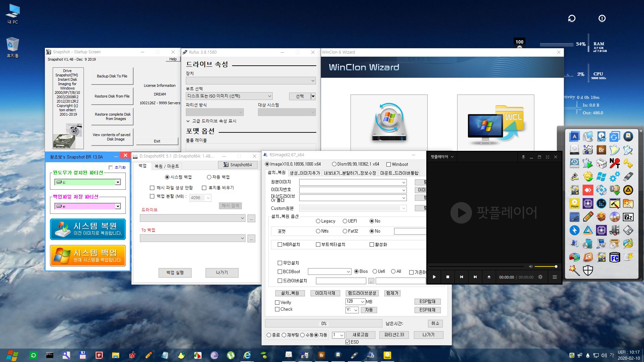Click the Windows Defender shield icon in launcher
644x362 pixels.
(588, 270)
